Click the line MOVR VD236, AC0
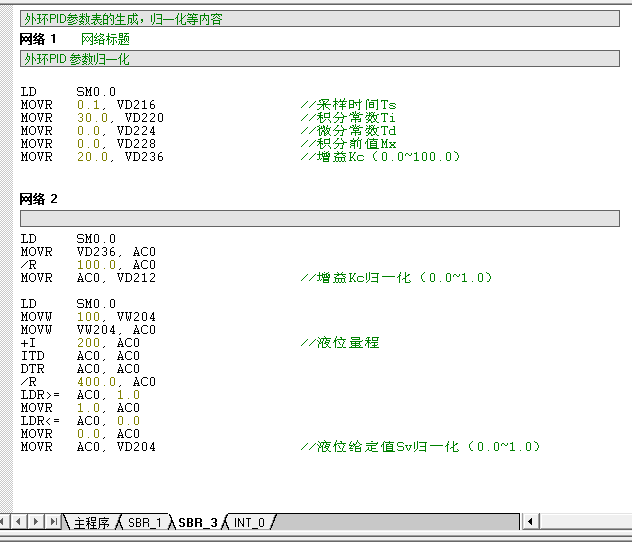632x554 pixels. coord(88,252)
